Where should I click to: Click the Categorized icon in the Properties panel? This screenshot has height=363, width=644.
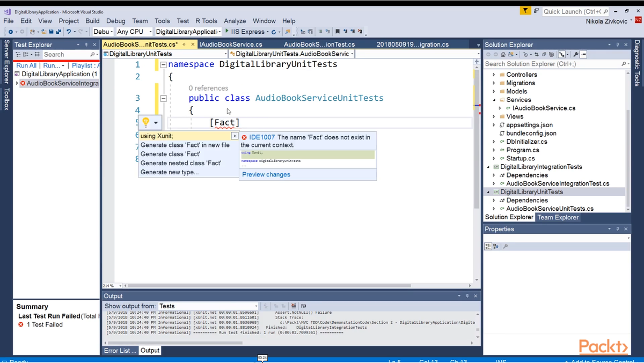[x=488, y=246]
